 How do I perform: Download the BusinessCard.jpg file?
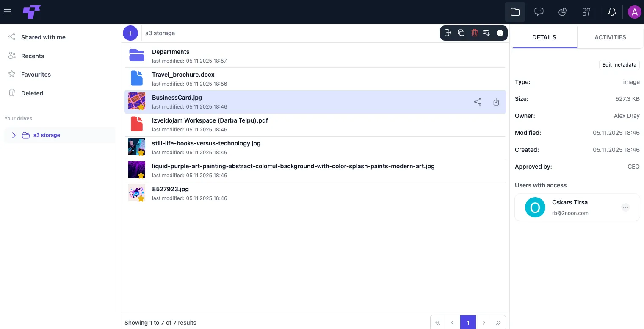pyautogui.click(x=496, y=102)
